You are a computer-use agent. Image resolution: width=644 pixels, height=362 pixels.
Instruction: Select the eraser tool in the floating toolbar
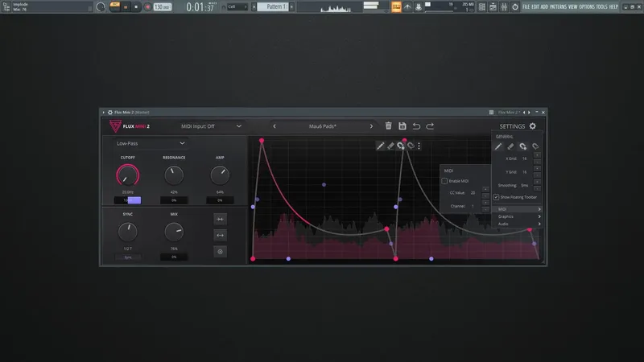390,146
